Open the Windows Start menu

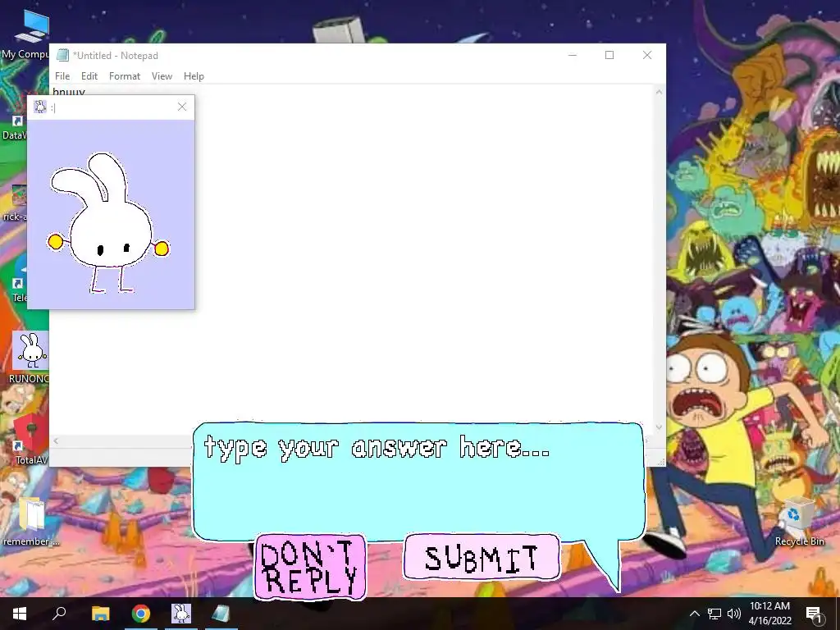[x=20, y=614]
